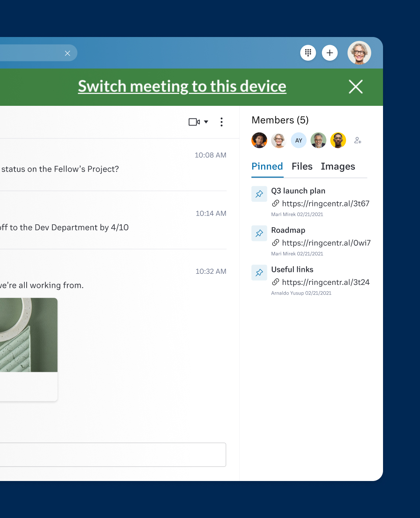Click the message input field

pyautogui.click(x=111, y=454)
